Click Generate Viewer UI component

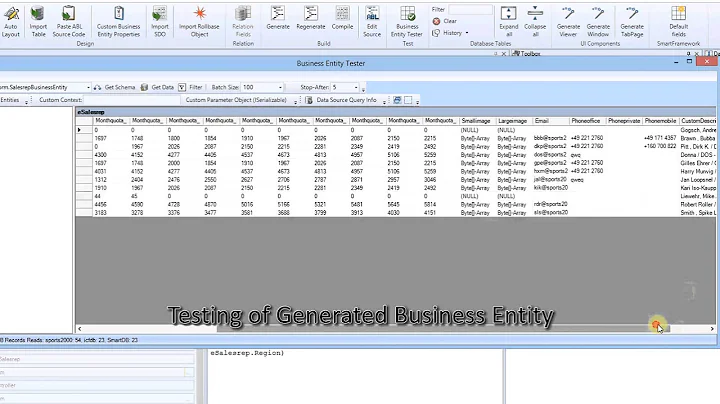coord(568,22)
